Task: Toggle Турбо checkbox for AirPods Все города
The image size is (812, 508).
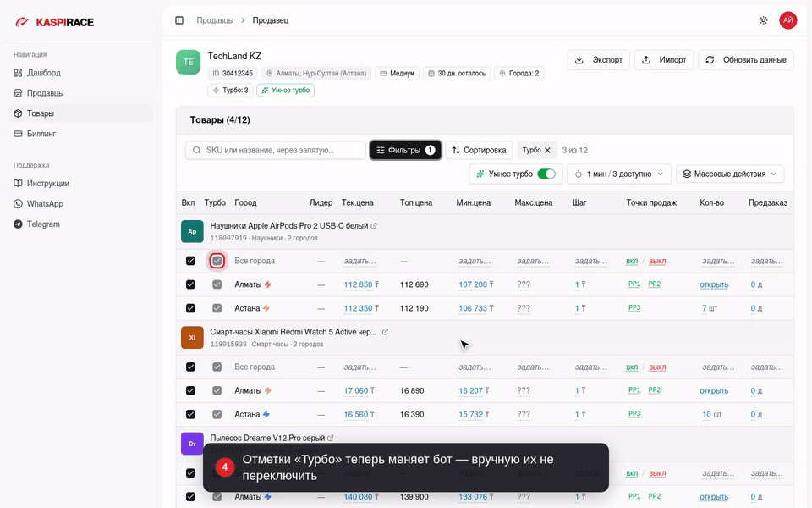Action: [x=217, y=261]
